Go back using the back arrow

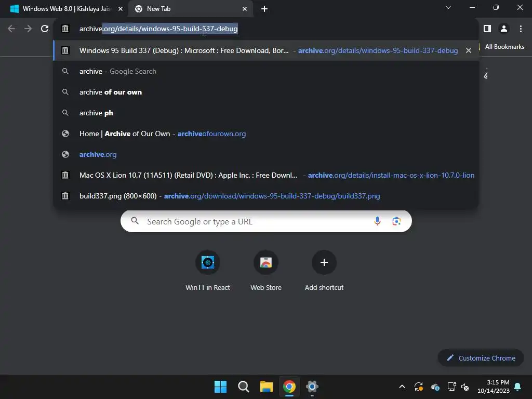coord(11,29)
